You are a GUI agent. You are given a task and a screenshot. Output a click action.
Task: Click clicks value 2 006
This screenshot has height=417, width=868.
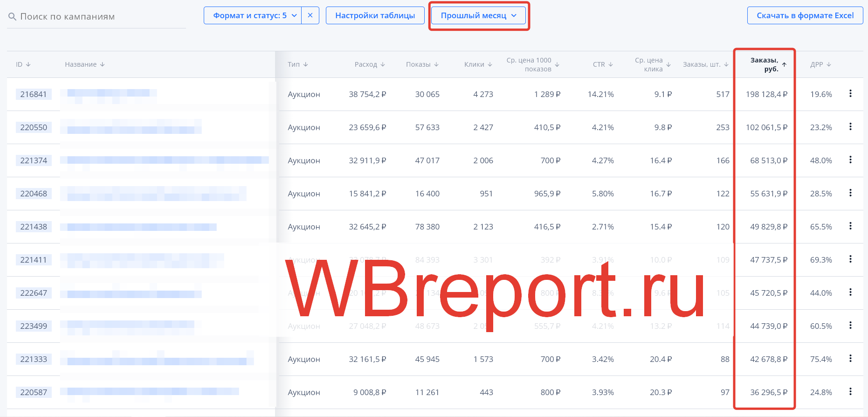pos(483,160)
